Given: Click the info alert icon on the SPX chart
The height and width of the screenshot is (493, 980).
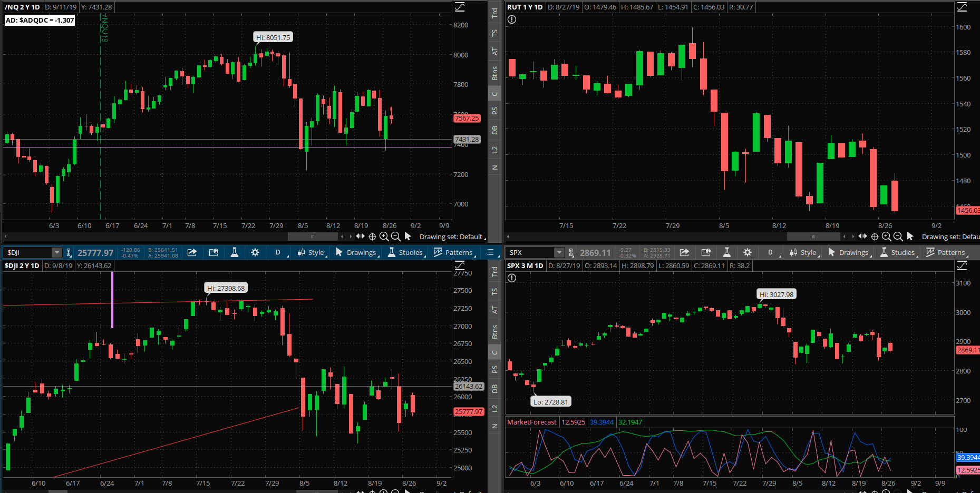Looking at the screenshot, I should click(x=512, y=278).
